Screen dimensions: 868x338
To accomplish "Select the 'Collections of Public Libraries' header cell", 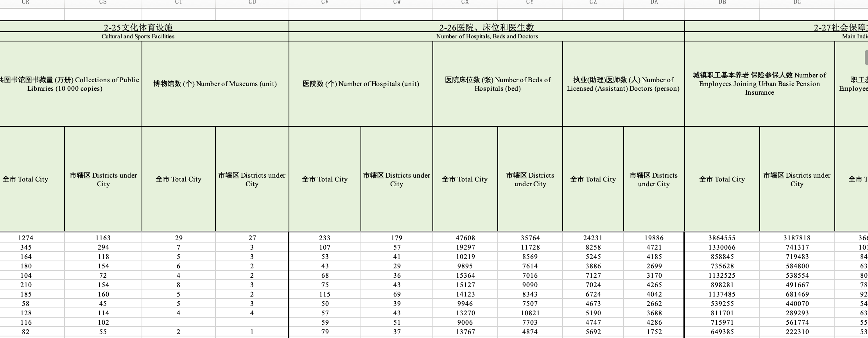I will pyautogui.click(x=71, y=84).
